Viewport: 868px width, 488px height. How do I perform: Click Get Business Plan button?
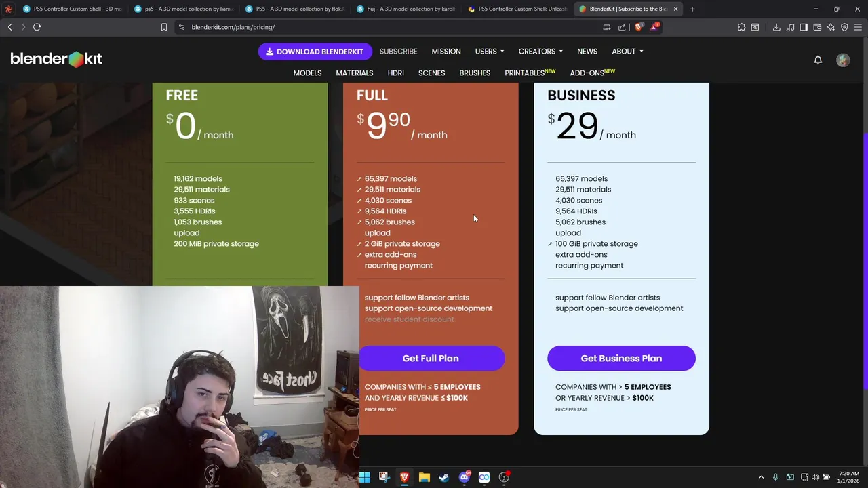(x=621, y=359)
